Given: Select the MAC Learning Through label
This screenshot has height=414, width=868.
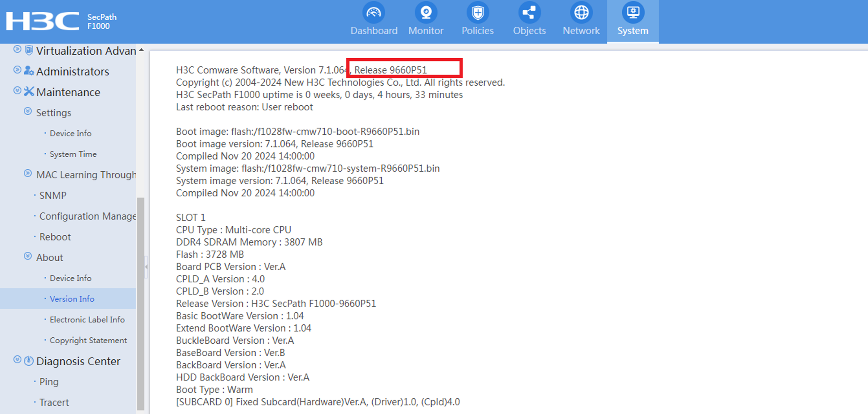Looking at the screenshot, I should [x=86, y=175].
